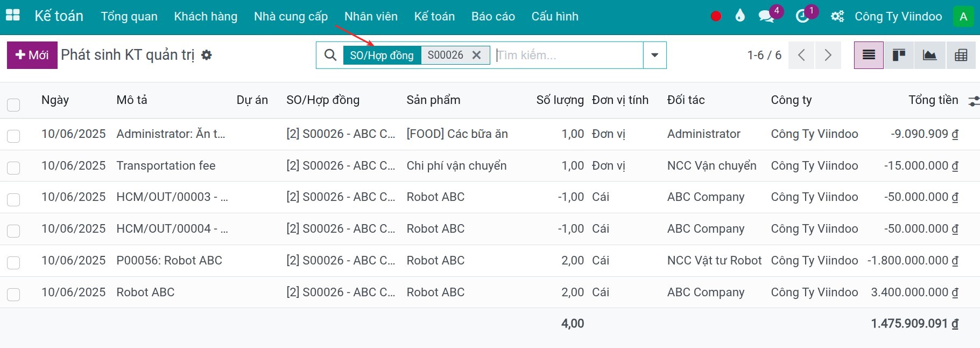
Task: Open the Nhà cung cấp menu
Action: click(291, 16)
